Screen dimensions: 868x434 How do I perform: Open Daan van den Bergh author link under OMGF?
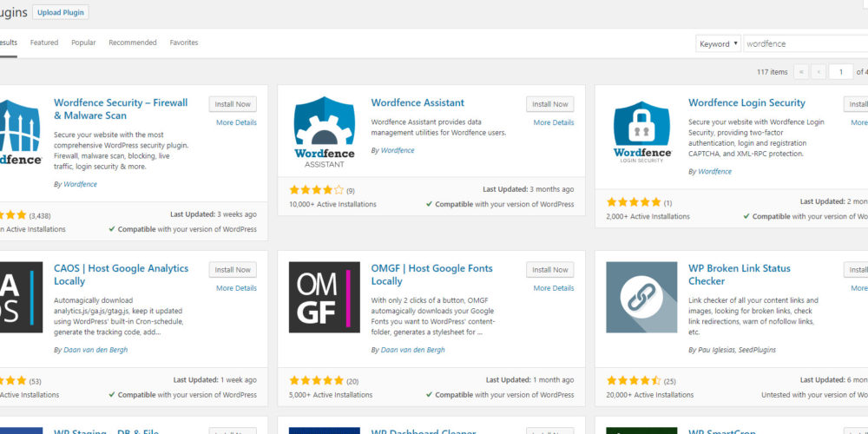coord(412,350)
